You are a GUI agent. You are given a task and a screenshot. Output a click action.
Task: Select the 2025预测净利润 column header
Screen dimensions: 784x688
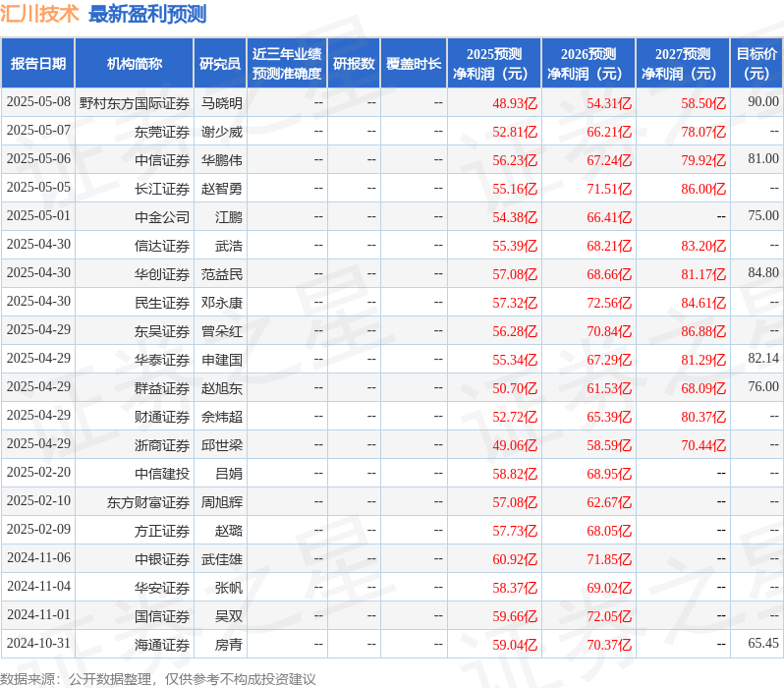[x=494, y=64]
